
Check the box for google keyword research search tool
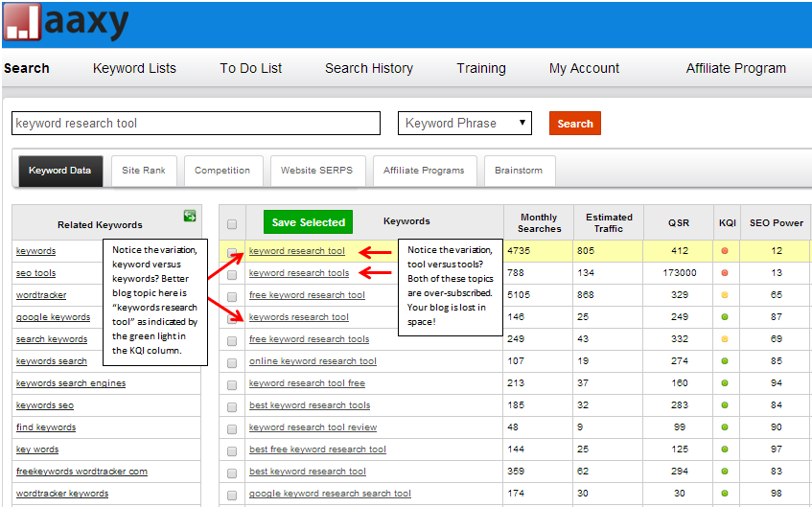click(x=232, y=495)
